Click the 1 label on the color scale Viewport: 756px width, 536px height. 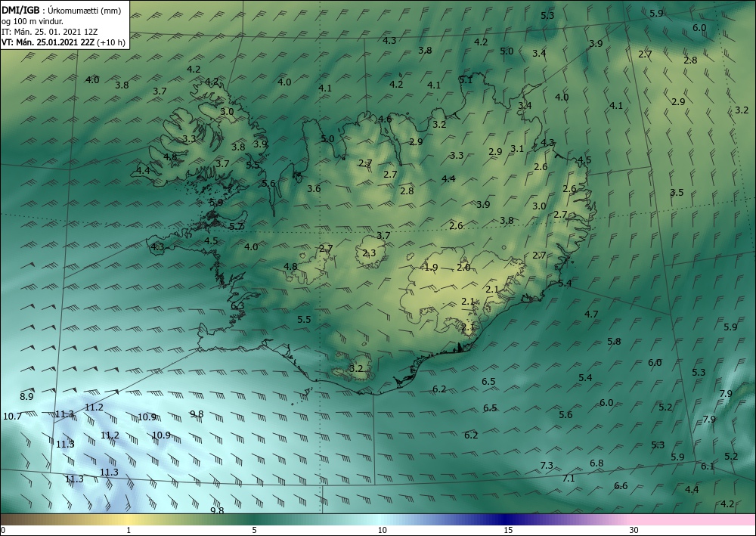129,530
